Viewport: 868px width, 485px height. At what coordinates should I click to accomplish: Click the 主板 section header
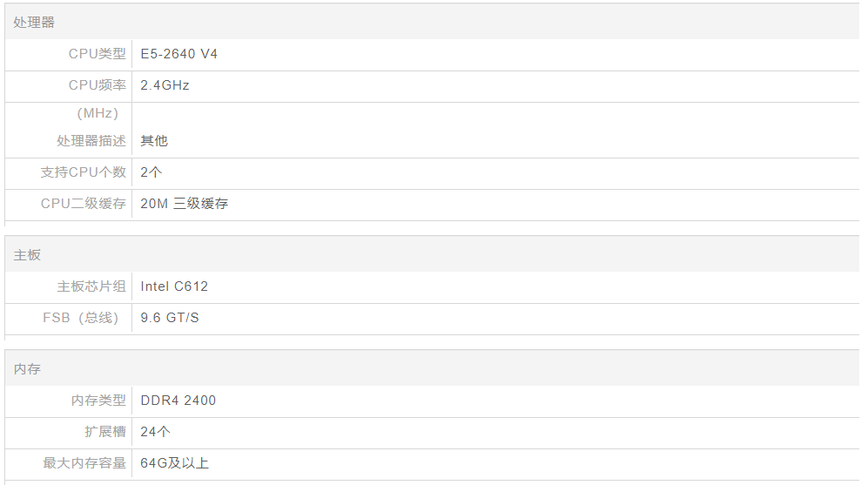coord(27,255)
